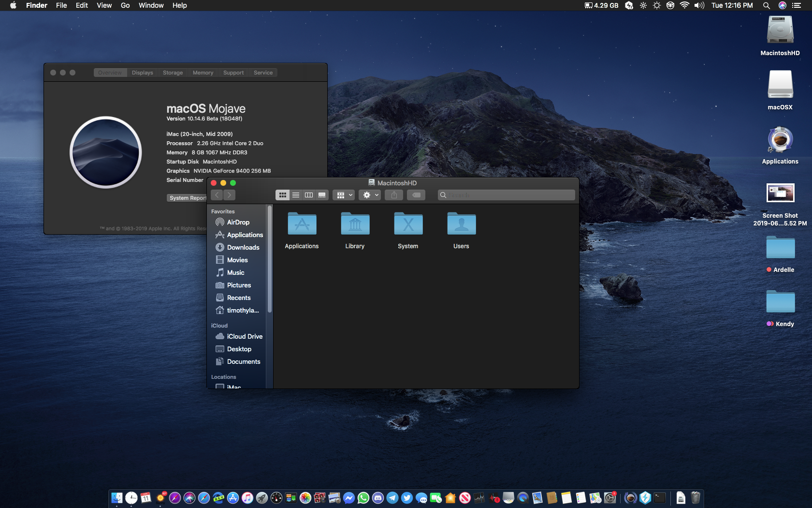This screenshot has width=812, height=508.
Task: Switch Finder to gallery view
Action: pyautogui.click(x=322, y=195)
